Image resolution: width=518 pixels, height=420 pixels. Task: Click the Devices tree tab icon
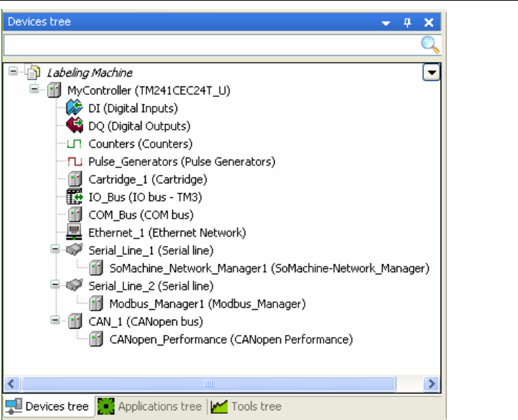14,406
